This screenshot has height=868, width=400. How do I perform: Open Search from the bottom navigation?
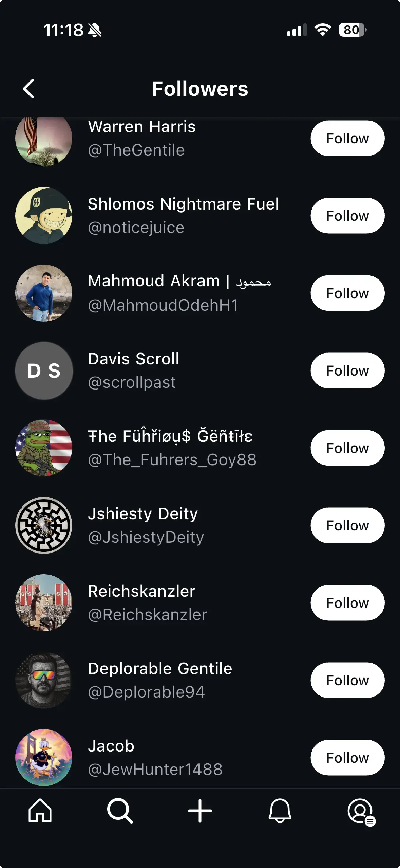(x=120, y=811)
